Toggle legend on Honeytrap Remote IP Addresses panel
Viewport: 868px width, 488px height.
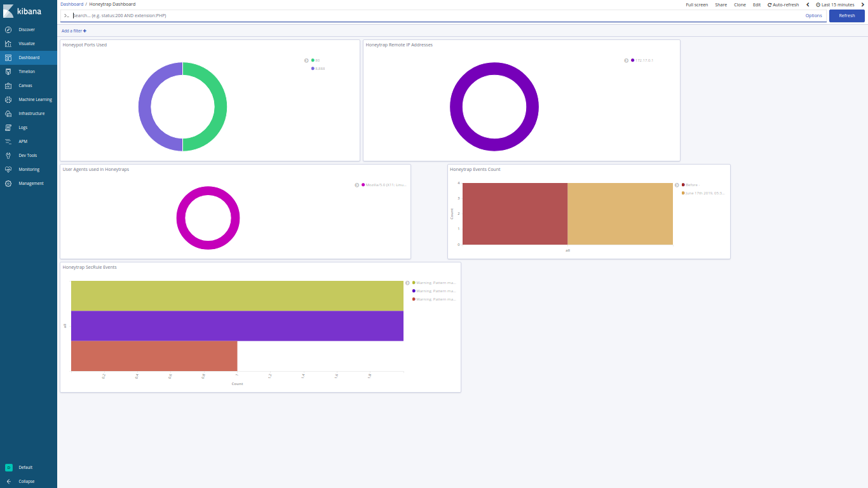(626, 60)
